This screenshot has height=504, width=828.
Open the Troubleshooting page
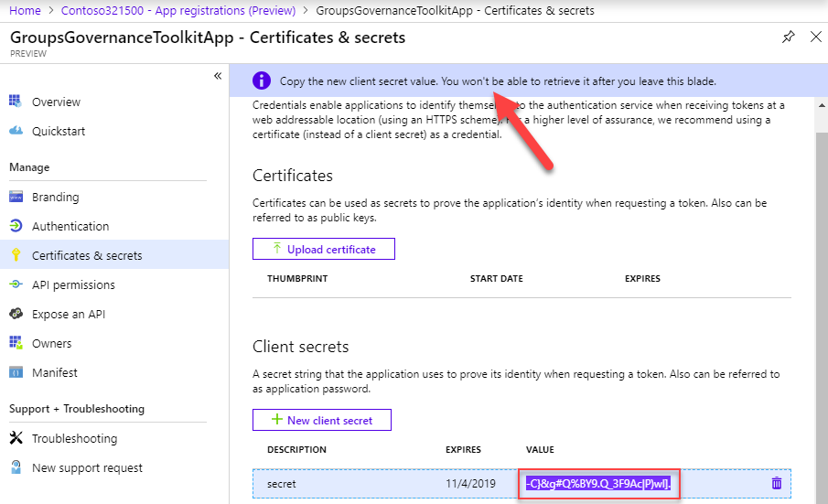[74, 438]
